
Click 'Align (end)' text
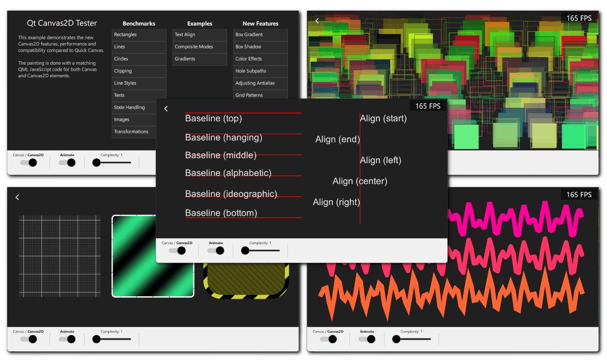[337, 140]
